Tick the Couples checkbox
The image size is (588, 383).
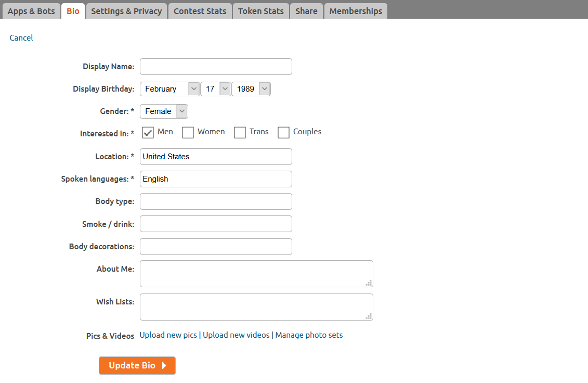point(283,133)
